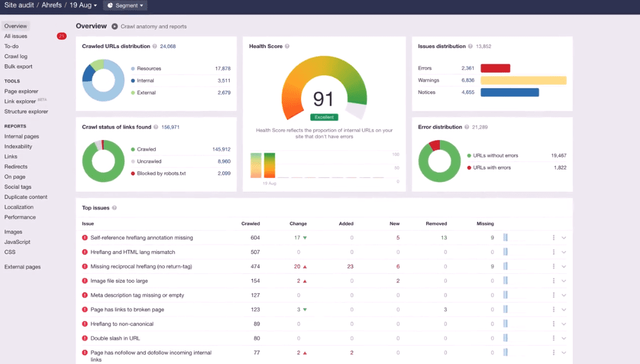Open the External pages report

(22, 267)
